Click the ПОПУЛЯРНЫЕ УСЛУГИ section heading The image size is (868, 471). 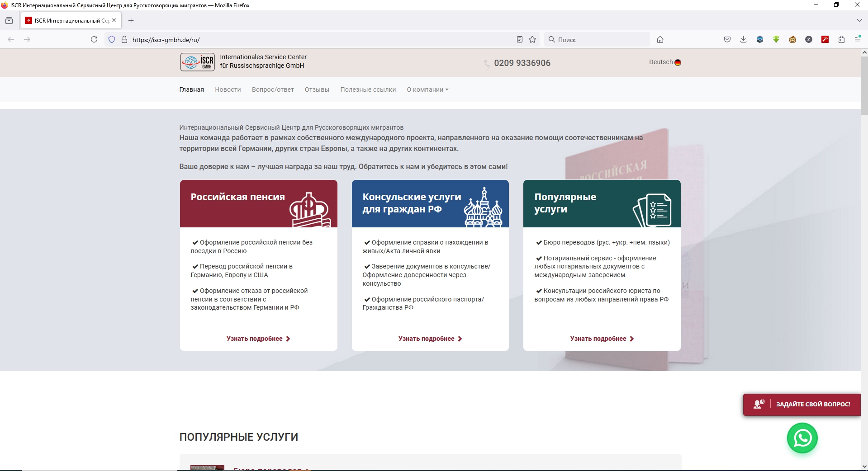point(239,437)
